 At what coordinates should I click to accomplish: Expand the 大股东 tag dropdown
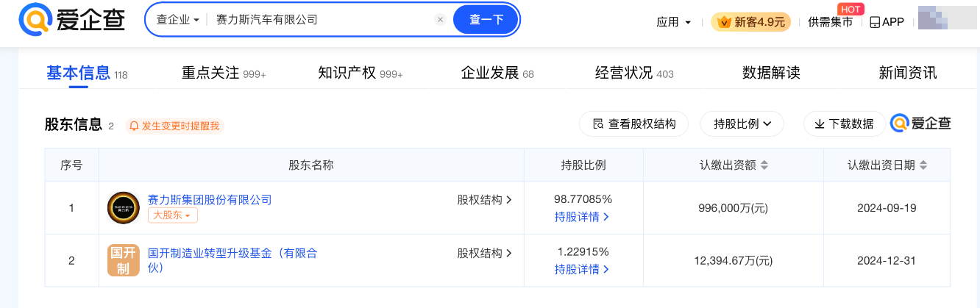pos(173,215)
